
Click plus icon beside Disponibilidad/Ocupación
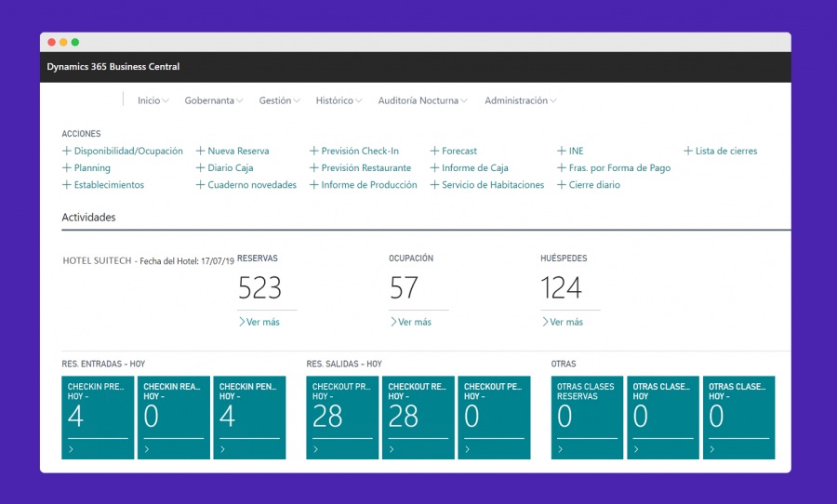67,151
